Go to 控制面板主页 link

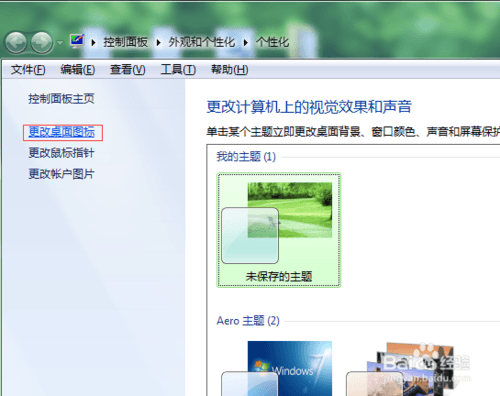pos(61,99)
